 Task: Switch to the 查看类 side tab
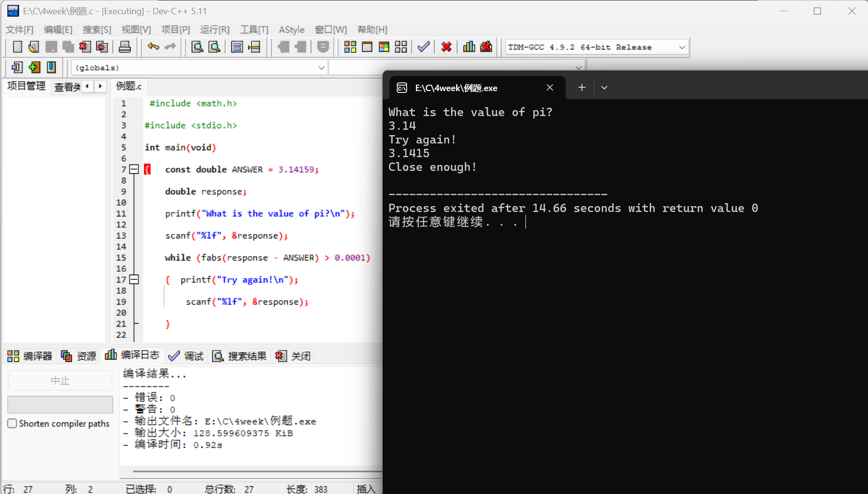pyautogui.click(x=67, y=87)
